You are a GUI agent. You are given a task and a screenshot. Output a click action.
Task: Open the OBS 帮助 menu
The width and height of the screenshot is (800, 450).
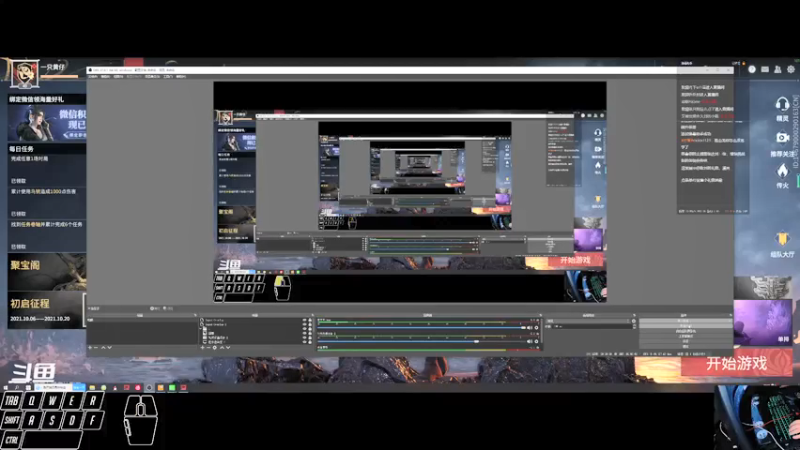coord(181,77)
